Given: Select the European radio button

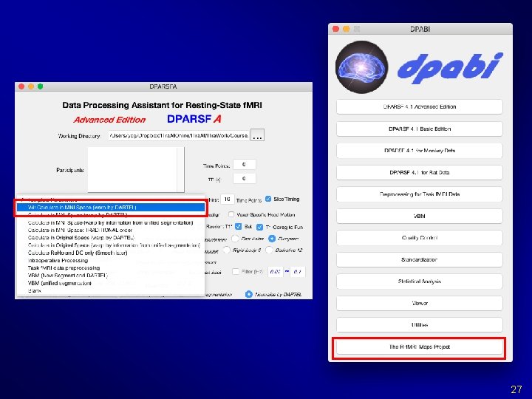Looking at the screenshot, I should (x=272, y=239).
